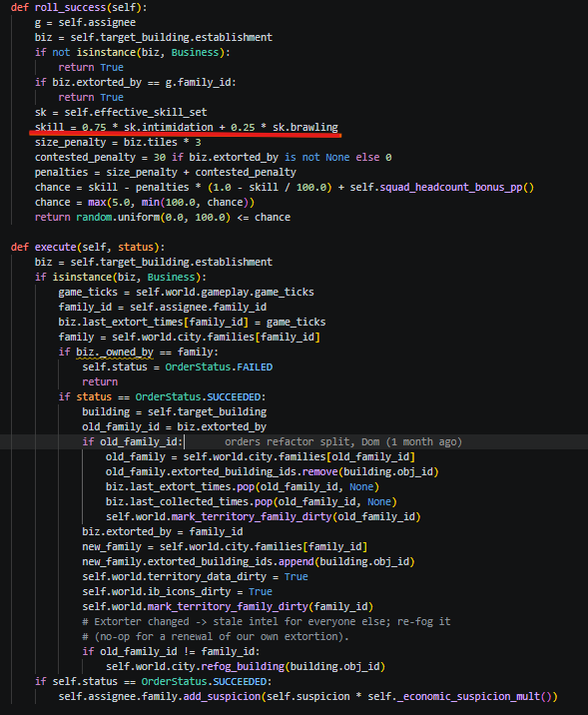Click 'if self.status == OrderStatus.SUCCEEDED:' line
The image size is (588, 715).
(153, 681)
